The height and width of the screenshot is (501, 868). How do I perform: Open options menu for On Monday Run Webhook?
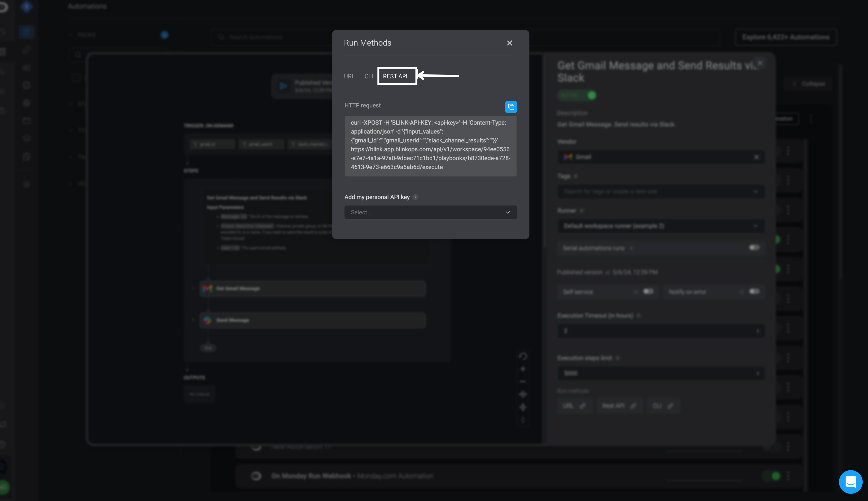point(788,476)
